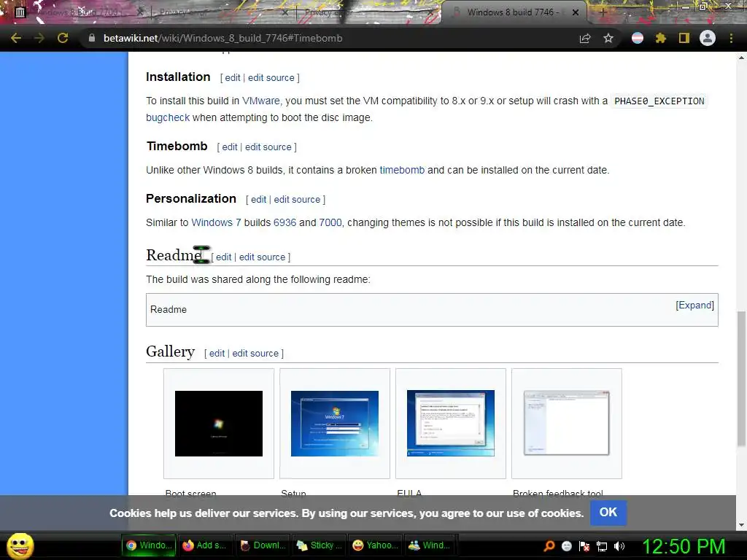Open the Setup gallery thumbnail
This screenshot has width=747, height=560.
pyautogui.click(x=334, y=424)
